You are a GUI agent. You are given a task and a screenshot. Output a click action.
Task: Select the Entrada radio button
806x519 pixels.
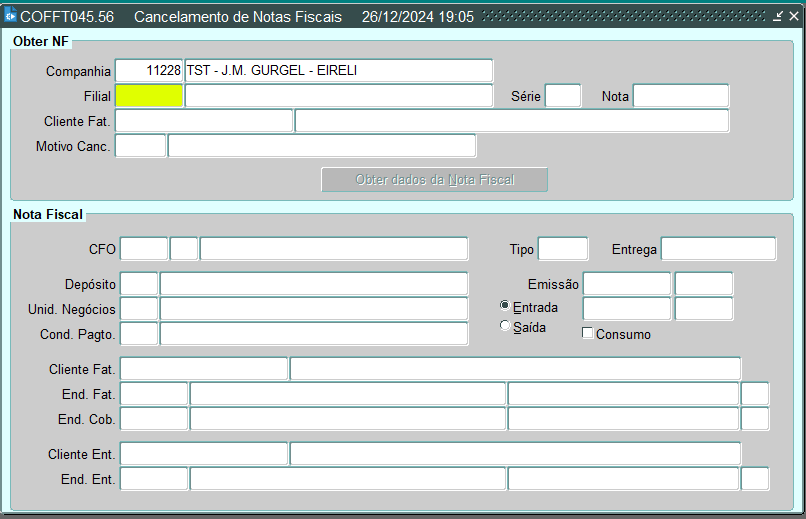coord(505,306)
